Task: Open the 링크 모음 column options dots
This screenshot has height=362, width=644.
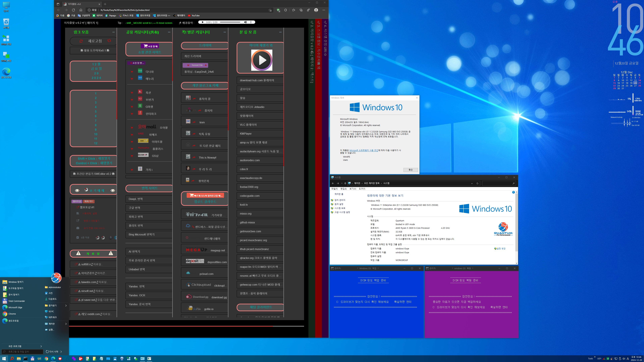Action: pos(113,32)
